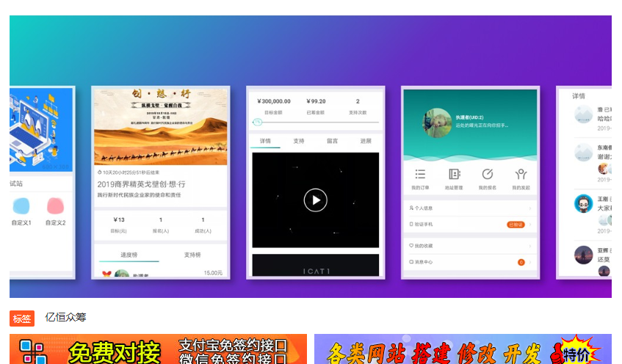Expand the 我的收藏 row chevron
Viewport: 622px width, 364px height.
530,246
